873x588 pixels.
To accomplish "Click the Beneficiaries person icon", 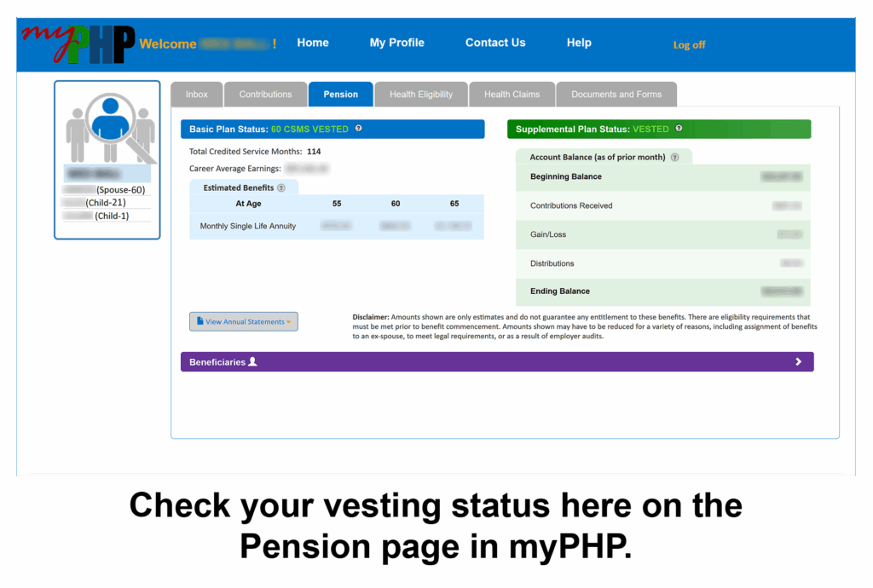I will pos(252,362).
